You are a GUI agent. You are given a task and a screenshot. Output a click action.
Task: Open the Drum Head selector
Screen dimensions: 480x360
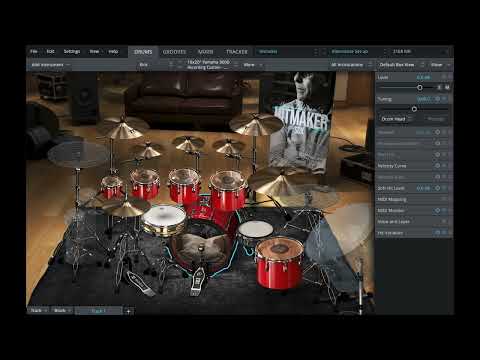396,119
